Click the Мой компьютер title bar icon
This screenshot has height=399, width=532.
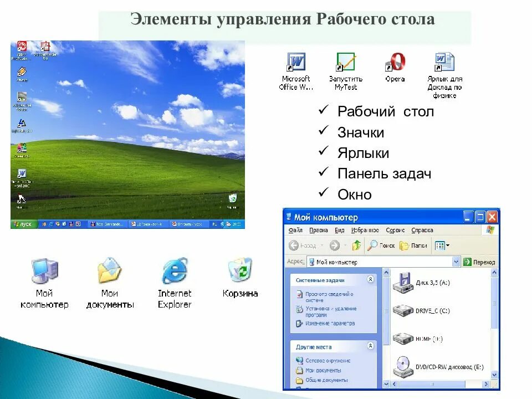point(289,217)
